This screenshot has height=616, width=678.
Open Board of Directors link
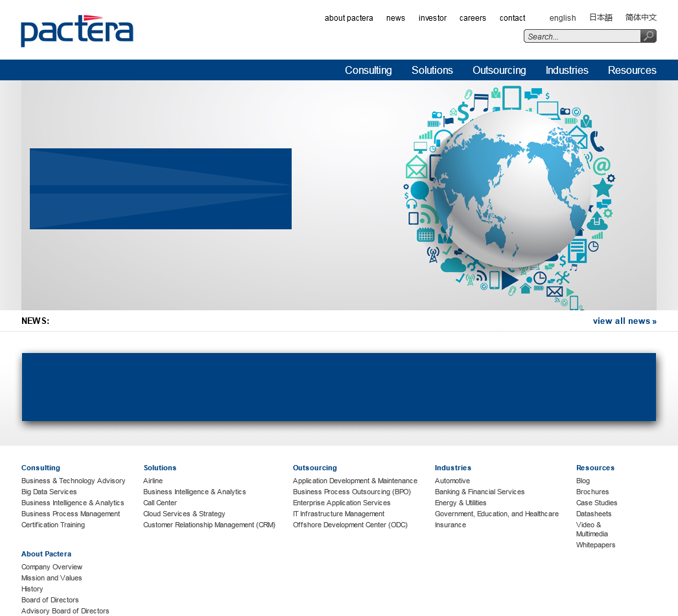point(50,600)
